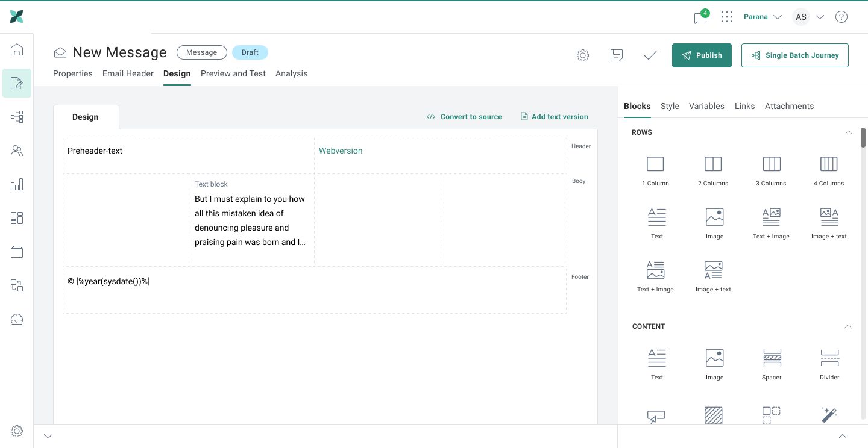
Task: Switch to Preview and Test tab
Action: [233, 73]
